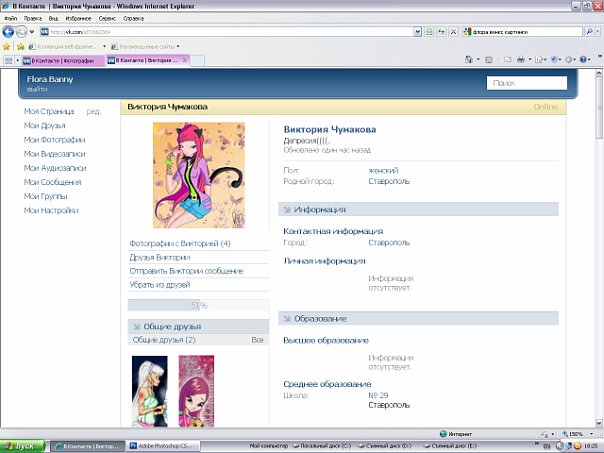Image resolution: width=604 pixels, height=453 pixels.
Task: Click the Favorites star icon
Action: point(7,46)
